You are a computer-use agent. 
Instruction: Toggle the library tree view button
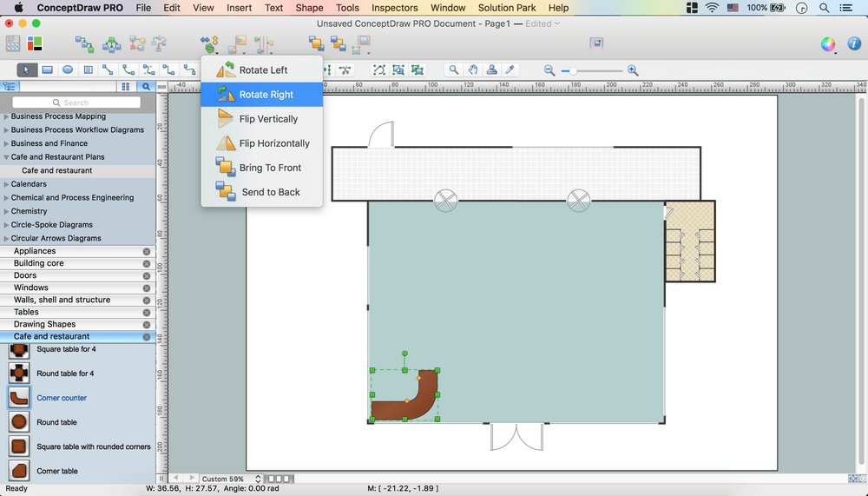click(10, 87)
